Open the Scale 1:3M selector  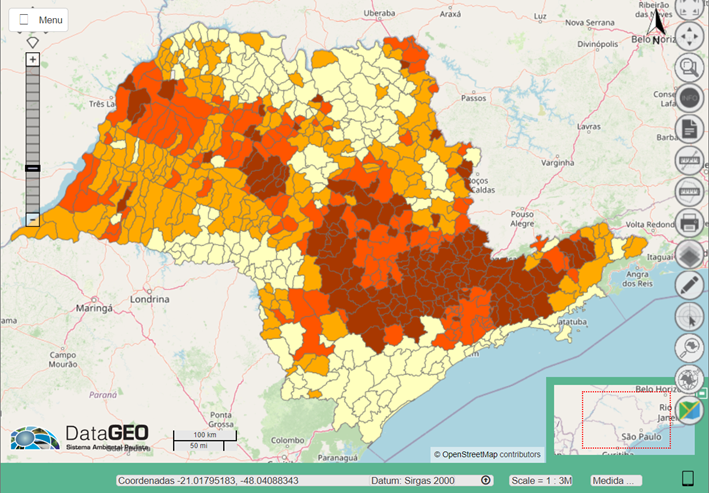pyautogui.click(x=541, y=480)
